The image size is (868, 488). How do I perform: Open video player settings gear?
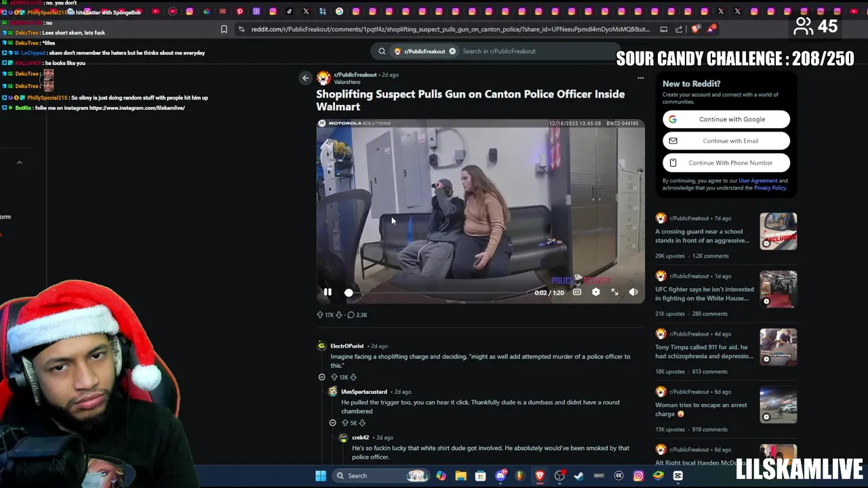click(595, 292)
